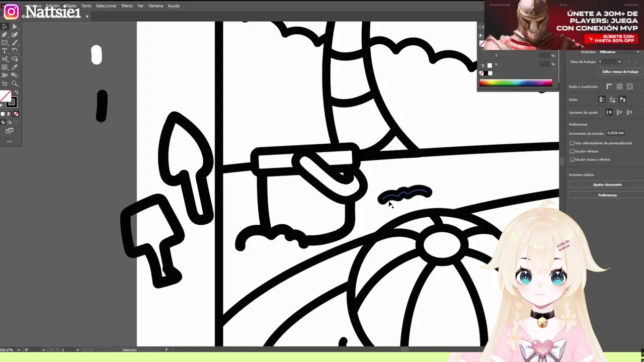The width and height of the screenshot is (644, 362).
Task: Open the Texto menu
Action: click(86, 6)
